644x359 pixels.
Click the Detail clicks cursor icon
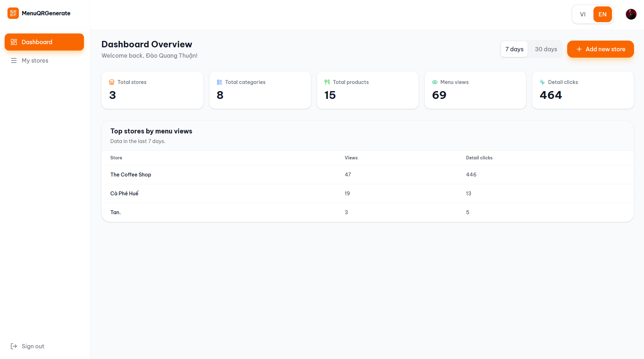point(542,82)
